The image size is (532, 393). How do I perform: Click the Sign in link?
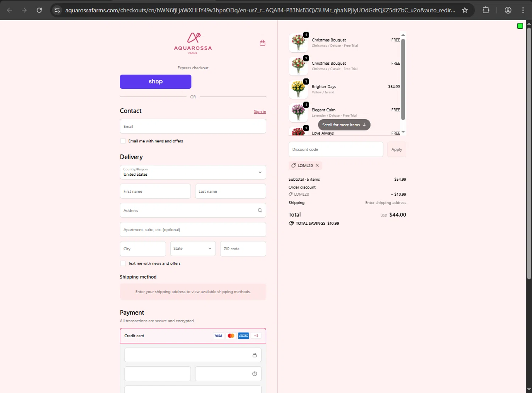tap(260, 111)
